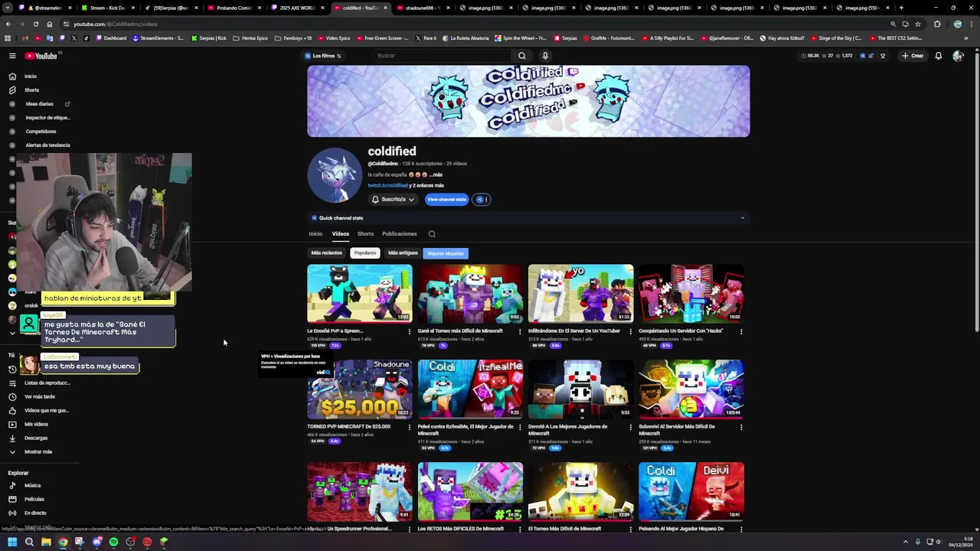This screenshot has height=551, width=980.
Task: Open the notifications bell
Action: click(x=939, y=56)
